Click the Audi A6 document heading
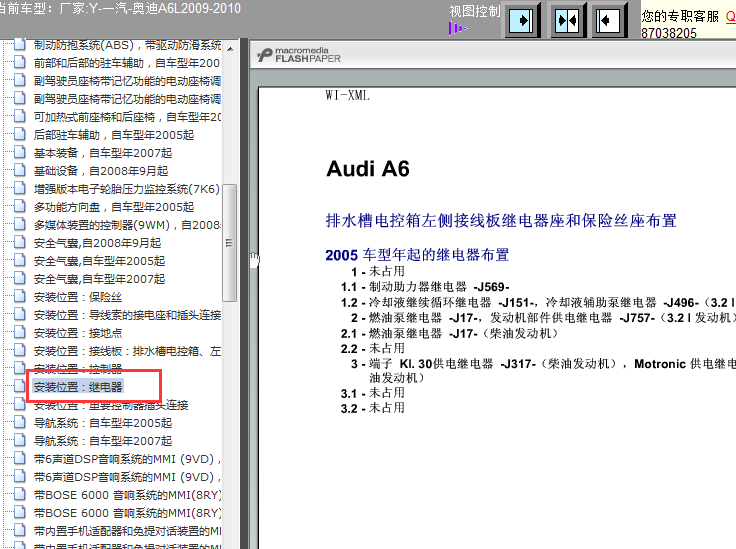 pyautogui.click(x=368, y=168)
